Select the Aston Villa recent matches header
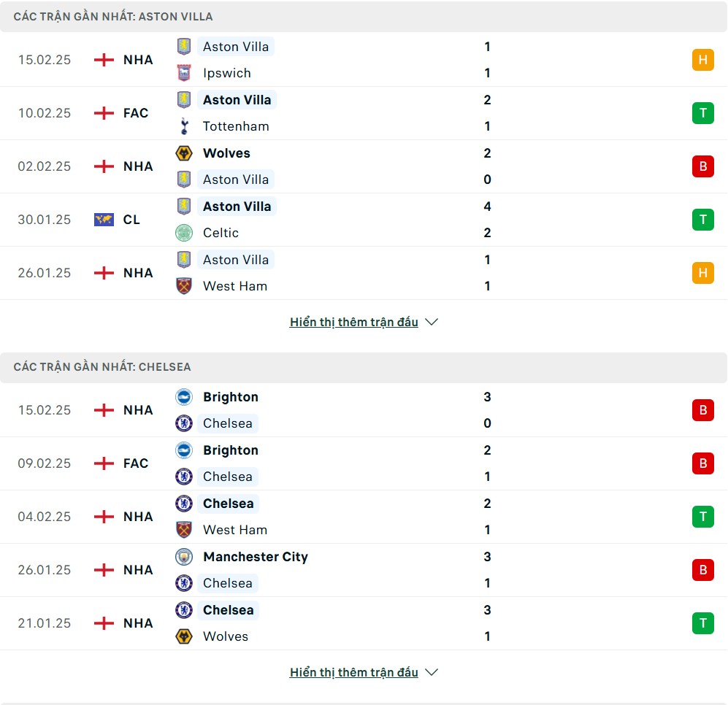This screenshot has width=728, height=705. pos(113,16)
